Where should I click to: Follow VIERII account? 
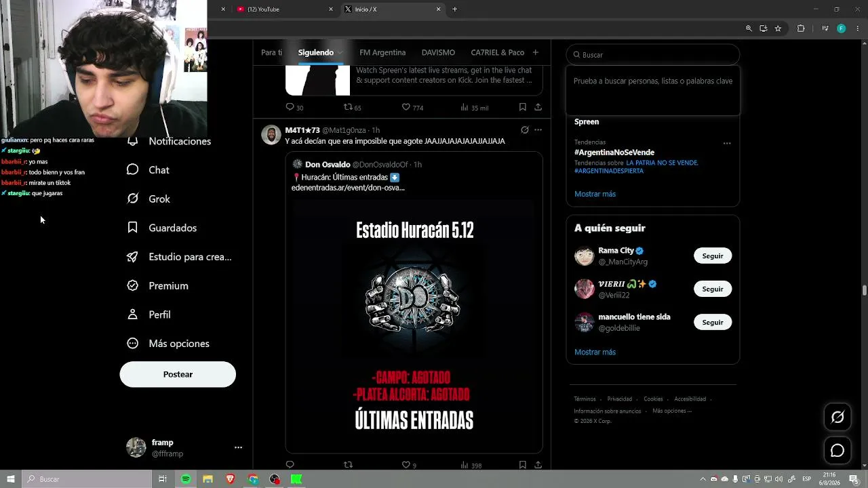(712, 289)
